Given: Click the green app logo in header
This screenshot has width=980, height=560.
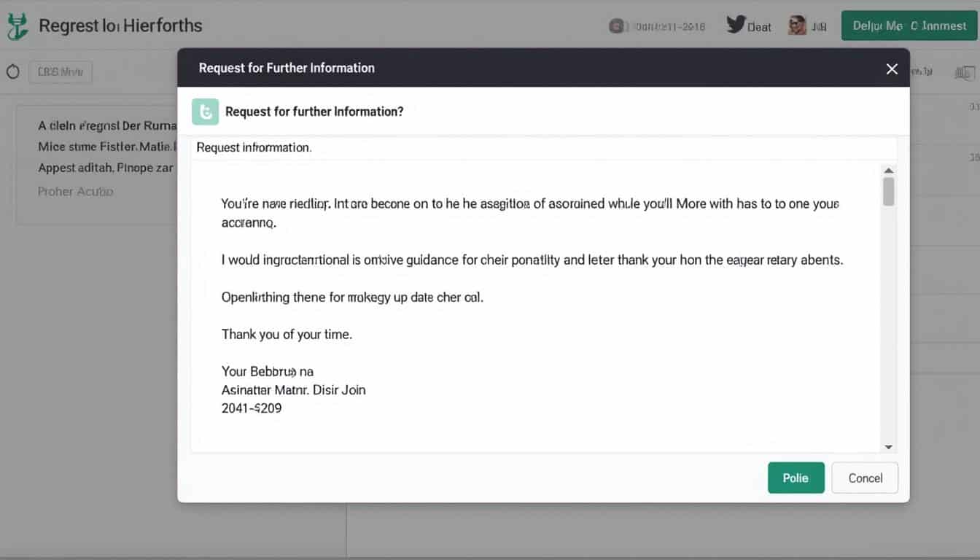Looking at the screenshot, I should pos(17,26).
